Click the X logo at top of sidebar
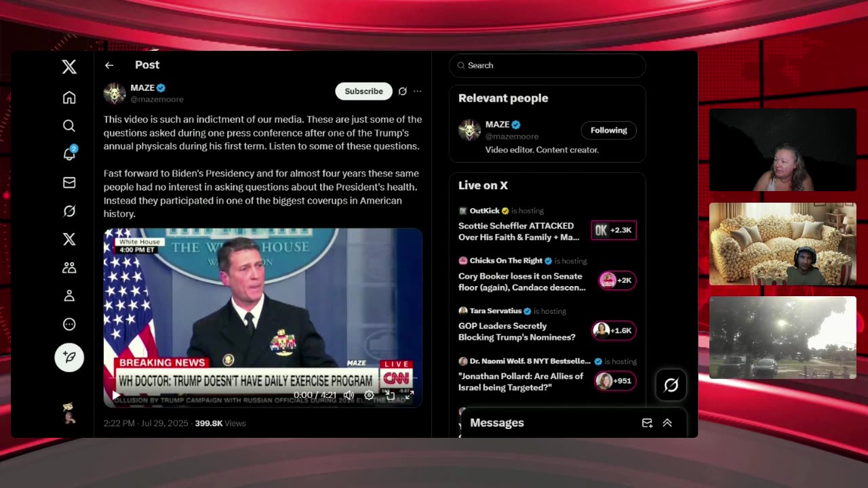 point(69,67)
